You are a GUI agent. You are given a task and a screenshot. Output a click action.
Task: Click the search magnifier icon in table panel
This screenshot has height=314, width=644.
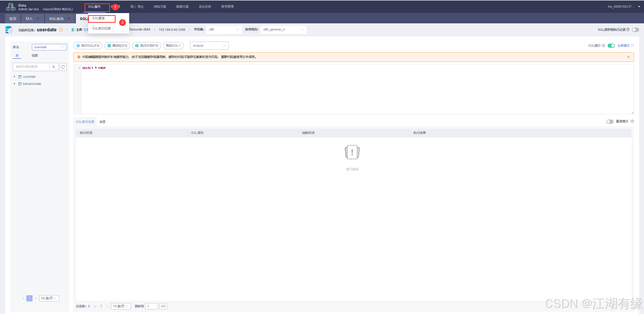coord(54,67)
